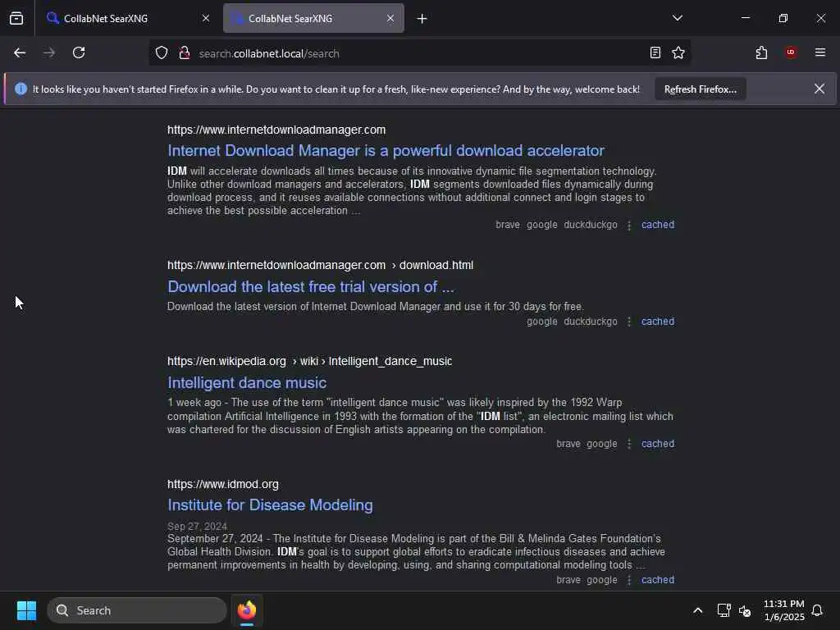Viewport: 840px width, 630px height.
Task: Open cached link for Institute for Disease Modeling
Action: [658, 580]
